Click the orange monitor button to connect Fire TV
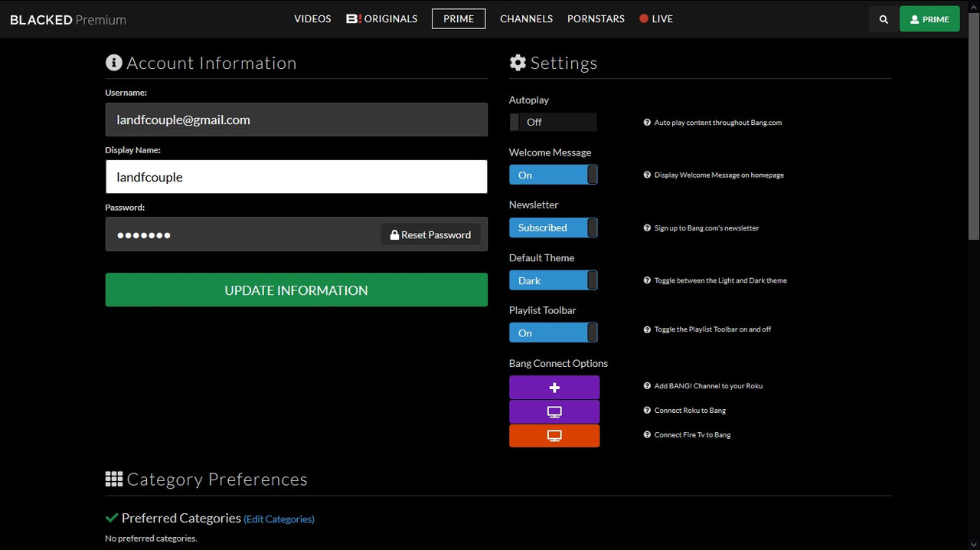Viewport: 980px width, 550px height. (x=554, y=436)
